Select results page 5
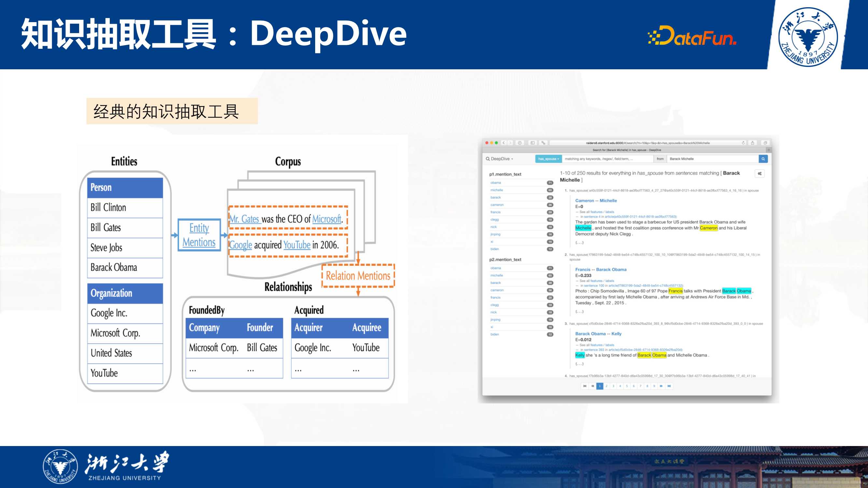This screenshot has height=488, width=868. click(627, 386)
